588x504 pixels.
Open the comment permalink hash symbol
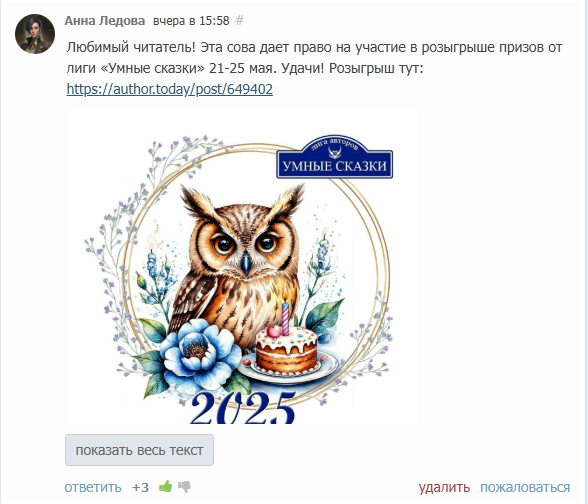pos(240,20)
